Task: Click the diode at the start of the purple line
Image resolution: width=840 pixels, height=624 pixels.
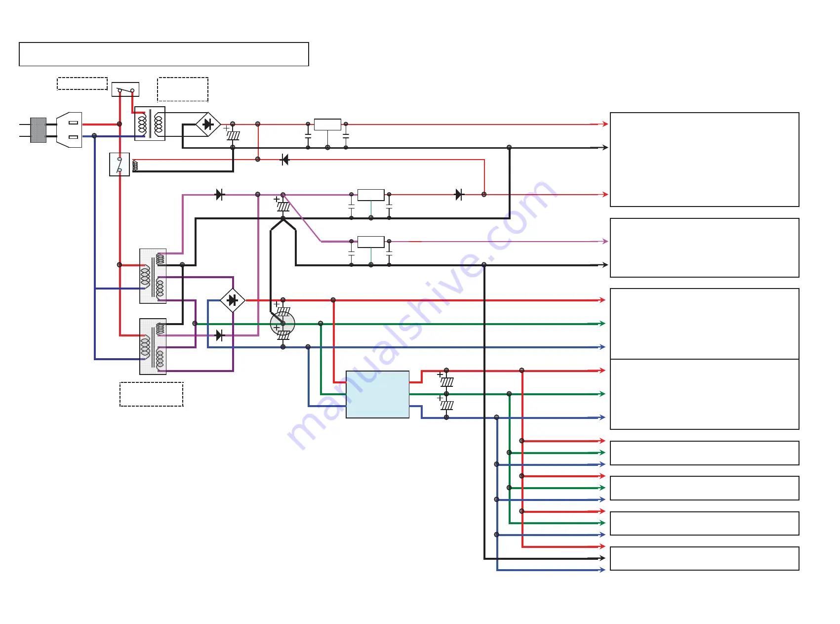Action: tap(220, 195)
